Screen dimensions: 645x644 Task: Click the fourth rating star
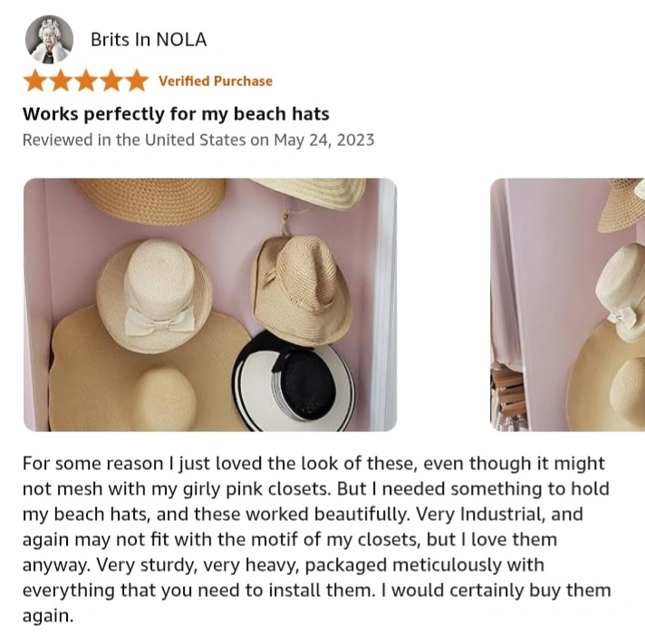tap(111, 82)
